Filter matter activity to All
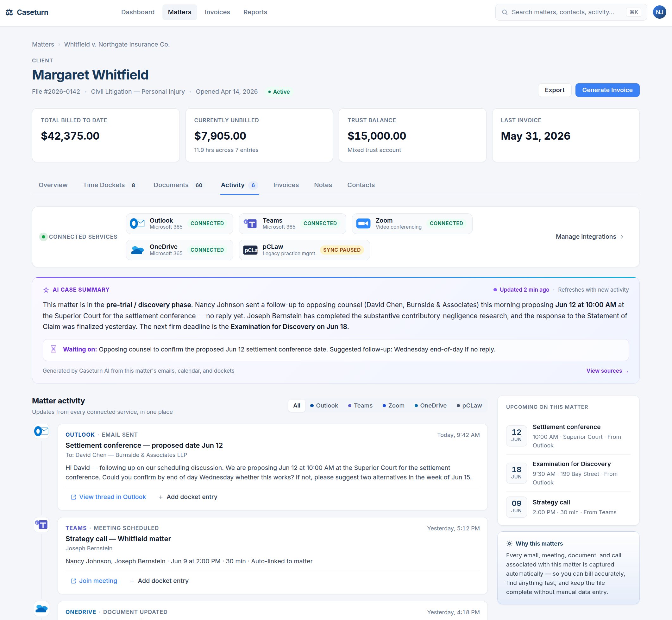Screen dimensions: 672x620 [297, 406]
